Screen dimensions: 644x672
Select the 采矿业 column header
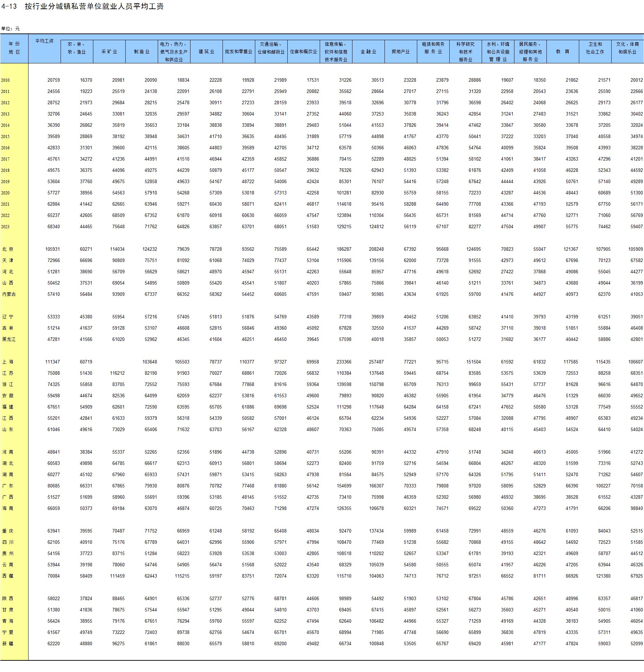point(109,52)
